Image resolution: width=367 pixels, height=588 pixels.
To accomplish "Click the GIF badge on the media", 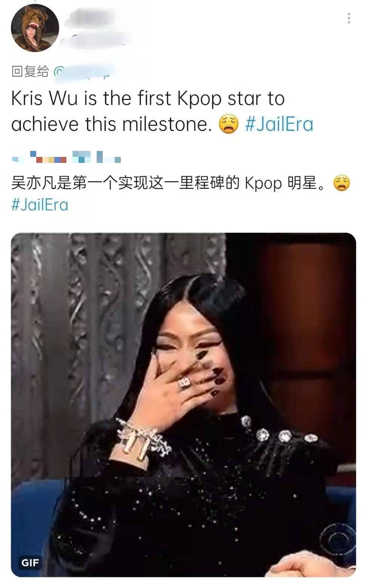I will click(30, 563).
